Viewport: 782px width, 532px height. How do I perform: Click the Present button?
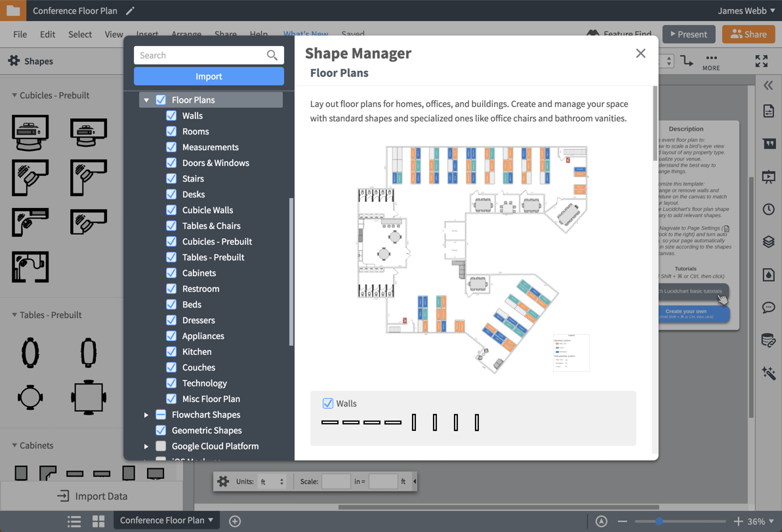pos(689,34)
